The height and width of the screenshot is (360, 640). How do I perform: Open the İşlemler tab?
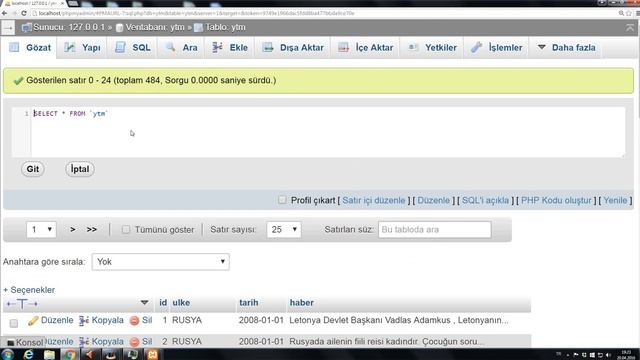(x=497, y=47)
